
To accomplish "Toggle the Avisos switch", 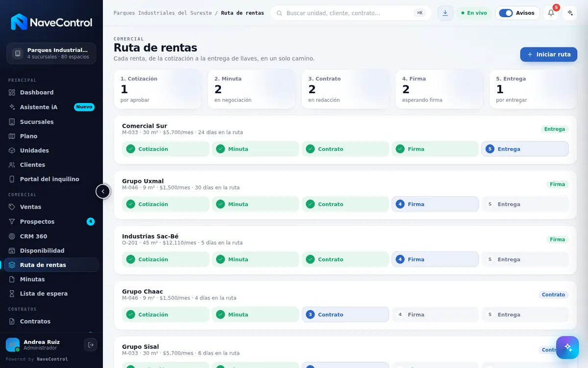I will (506, 13).
